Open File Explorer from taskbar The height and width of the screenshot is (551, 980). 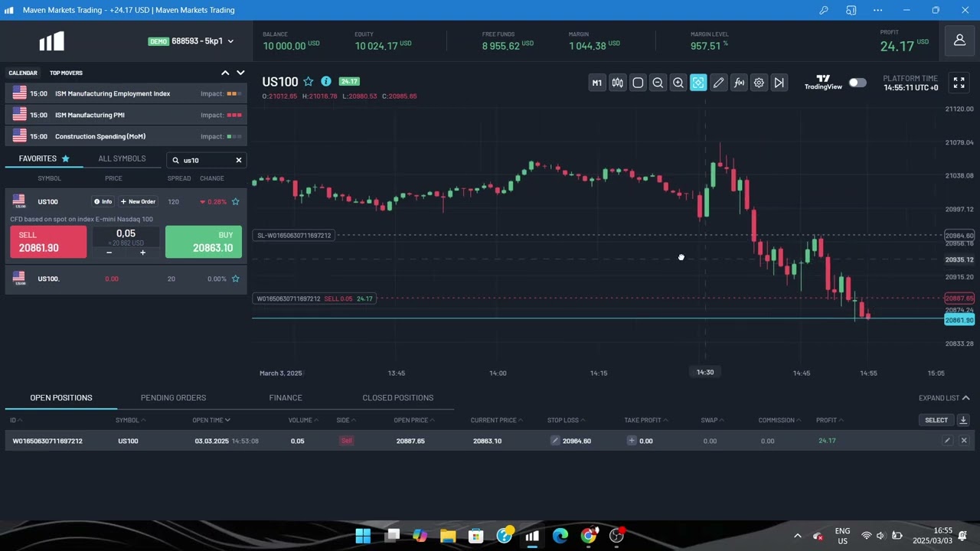(448, 536)
